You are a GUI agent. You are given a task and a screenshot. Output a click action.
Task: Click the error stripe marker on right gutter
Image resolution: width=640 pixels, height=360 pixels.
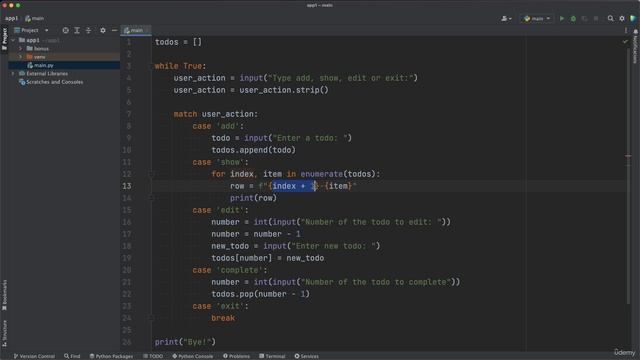point(628,156)
